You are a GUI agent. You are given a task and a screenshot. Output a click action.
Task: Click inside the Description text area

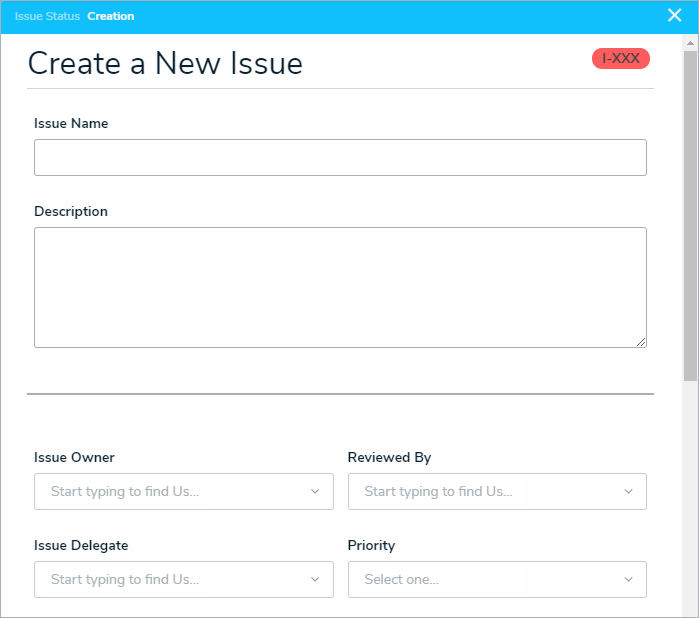[340, 287]
